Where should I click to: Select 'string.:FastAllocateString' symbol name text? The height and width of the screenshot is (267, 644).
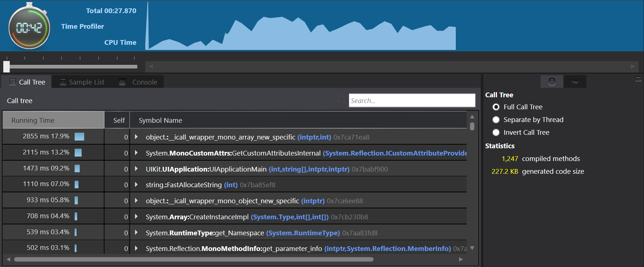point(183,185)
